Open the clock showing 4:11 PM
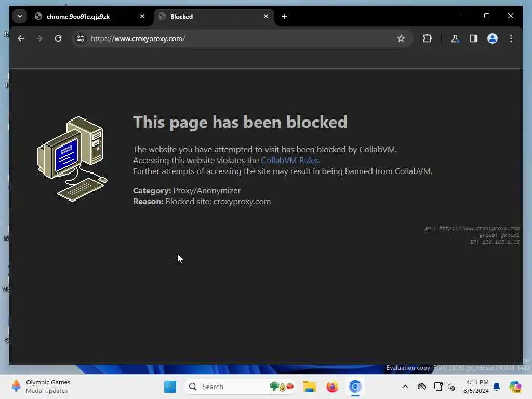The image size is (532, 399). (476, 387)
